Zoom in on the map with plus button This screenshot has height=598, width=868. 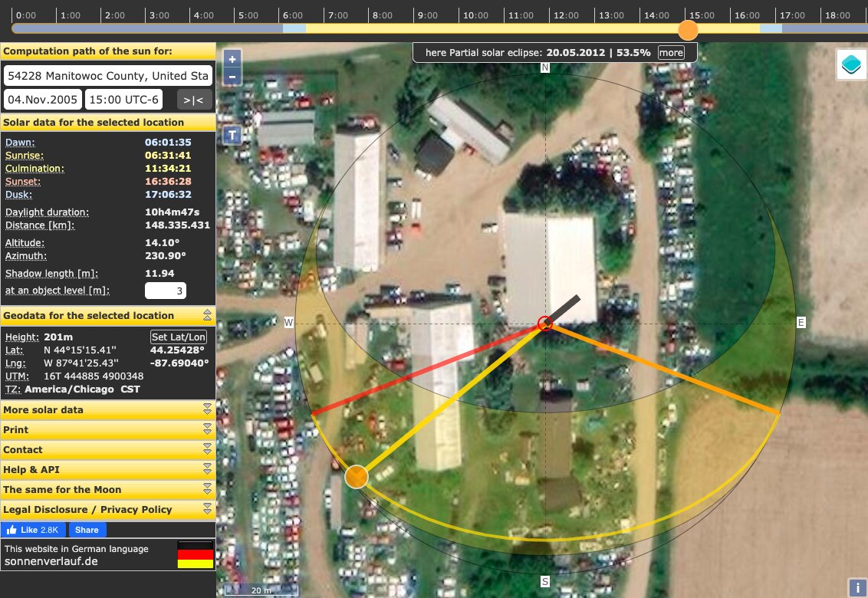tap(232, 59)
